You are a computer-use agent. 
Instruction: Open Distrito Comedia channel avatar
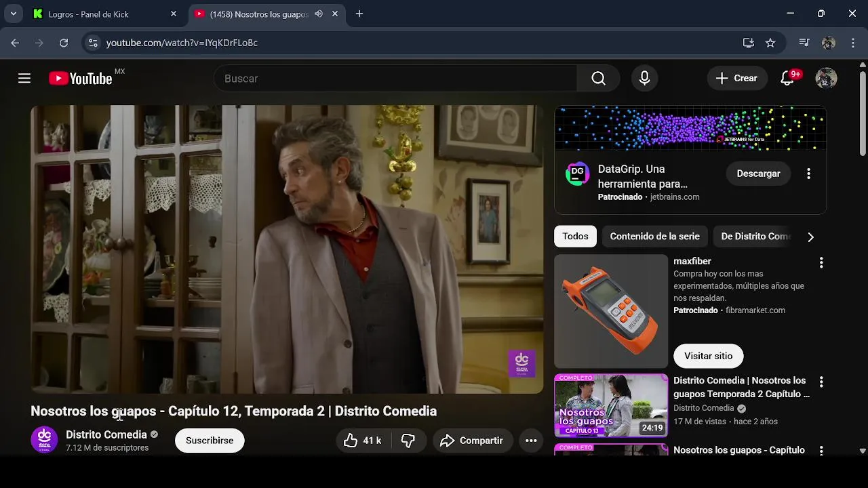click(x=44, y=440)
